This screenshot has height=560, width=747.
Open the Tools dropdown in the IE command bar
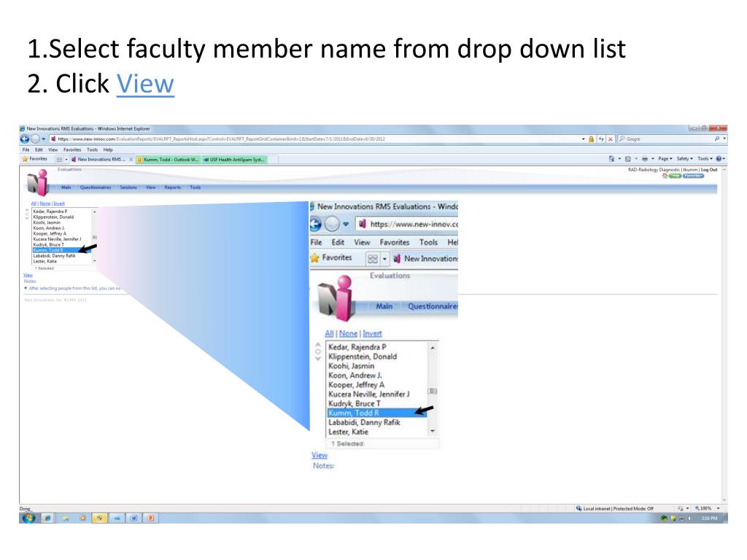[x=705, y=158]
